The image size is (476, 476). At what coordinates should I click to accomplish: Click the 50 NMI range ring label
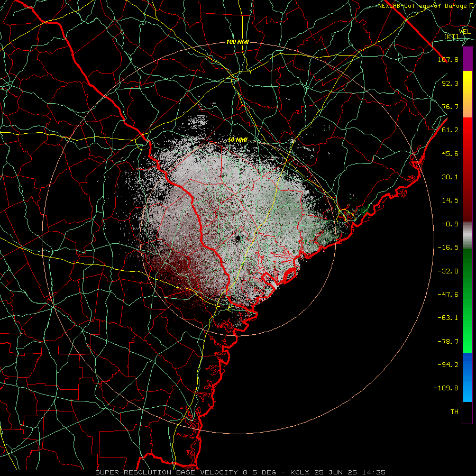point(237,140)
